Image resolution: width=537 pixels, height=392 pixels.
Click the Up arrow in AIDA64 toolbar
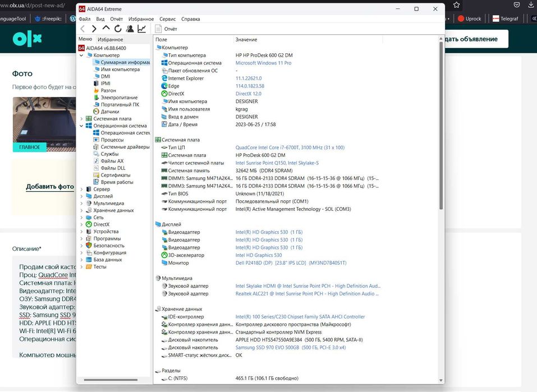pos(106,28)
